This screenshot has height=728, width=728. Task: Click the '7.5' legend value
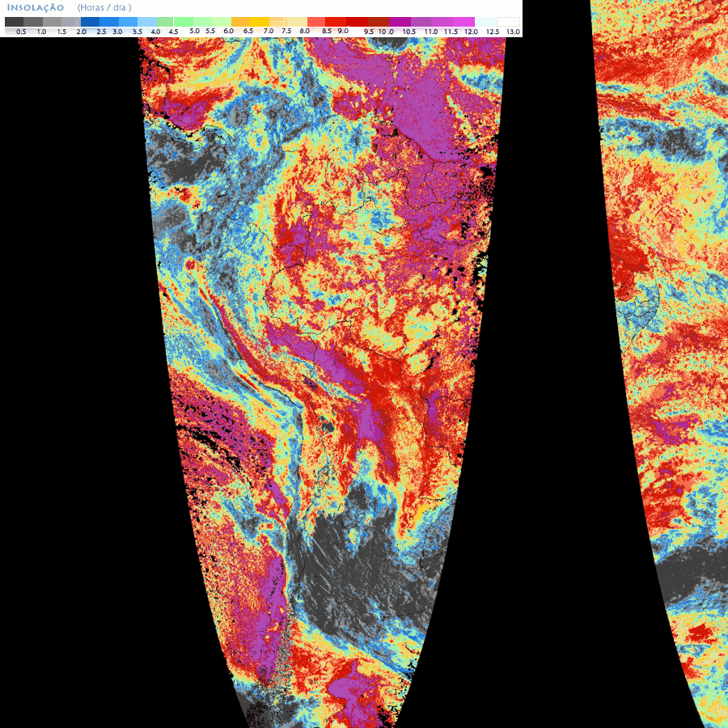click(x=286, y=31)
